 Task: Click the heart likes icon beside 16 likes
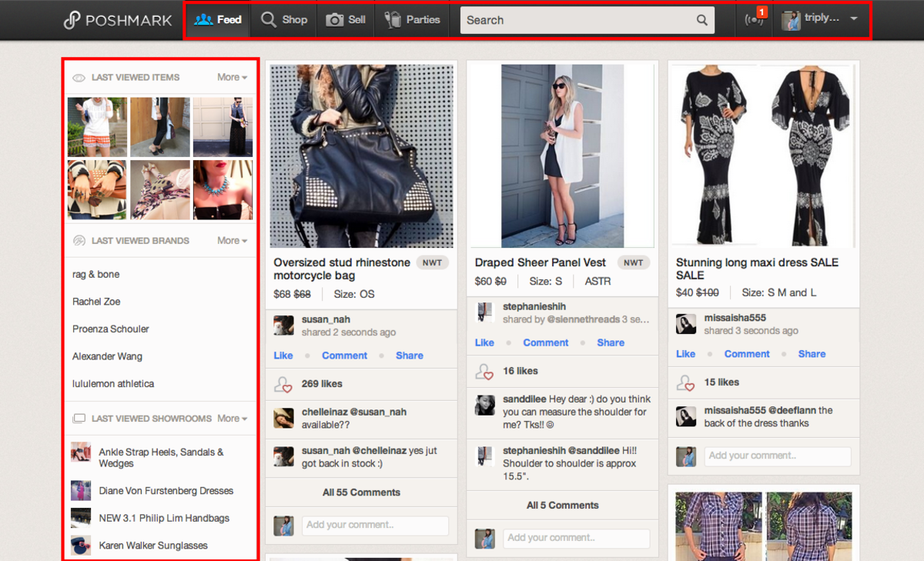tap(484, 372)
